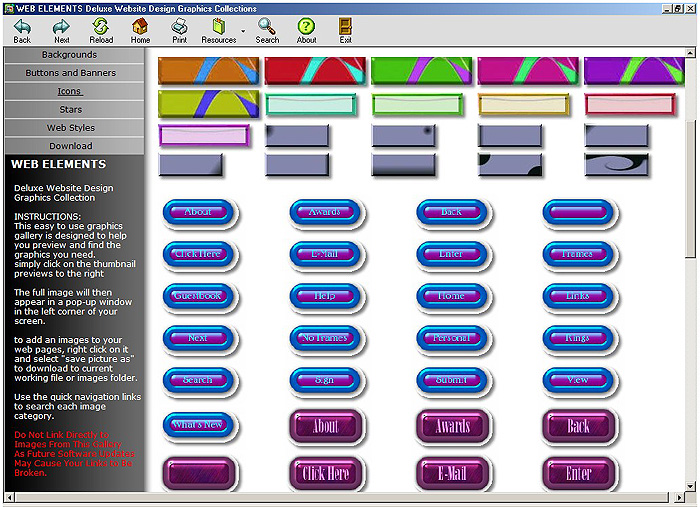Click the vertical scrollbar down arrow
This screenshot has height=507, width=700.
click(691, 486)
